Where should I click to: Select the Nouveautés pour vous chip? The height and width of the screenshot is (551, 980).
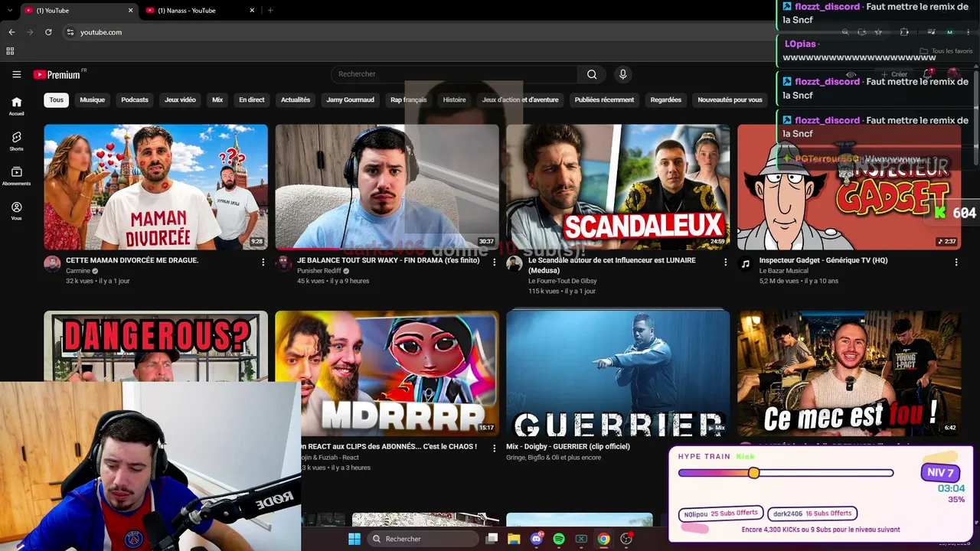point(730,99)
